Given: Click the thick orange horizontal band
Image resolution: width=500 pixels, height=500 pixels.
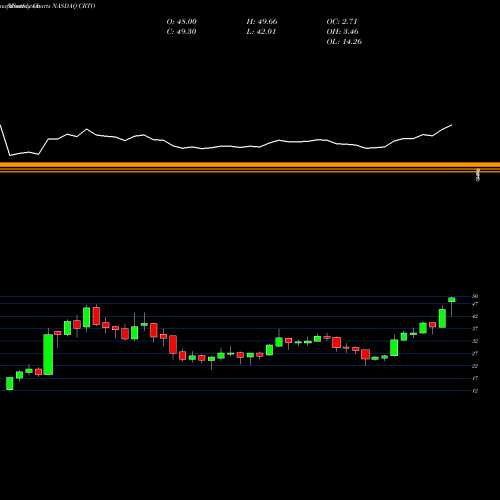Looking at the screenshot, I should [250, 165].
